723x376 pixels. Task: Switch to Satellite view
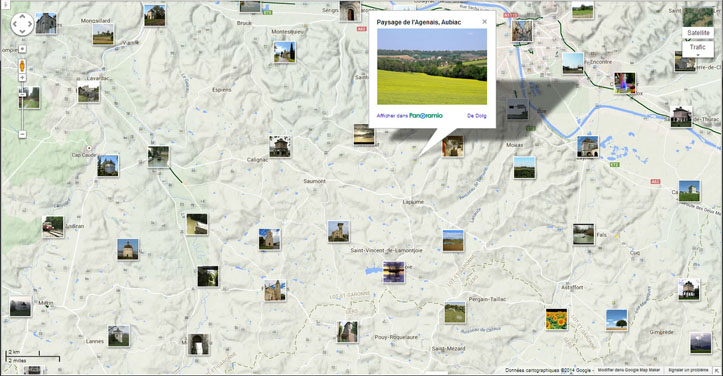coord(698,33)
